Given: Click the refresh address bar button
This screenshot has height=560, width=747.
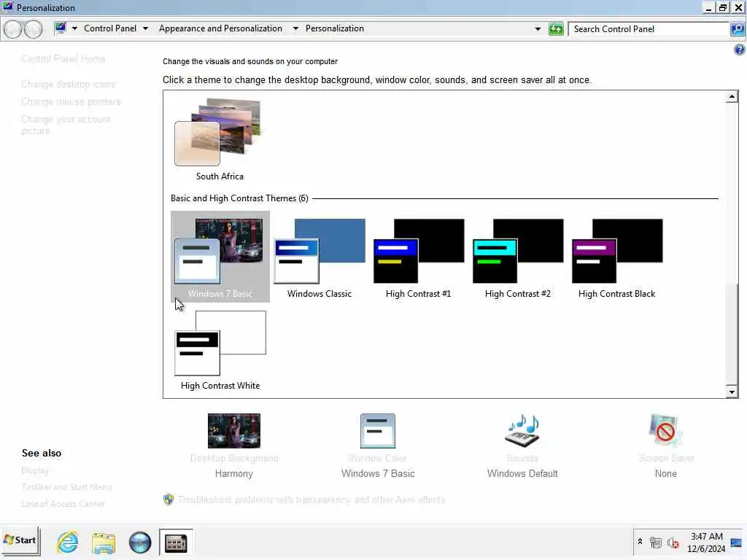Looking at the screenshot, I should (555, 29).
